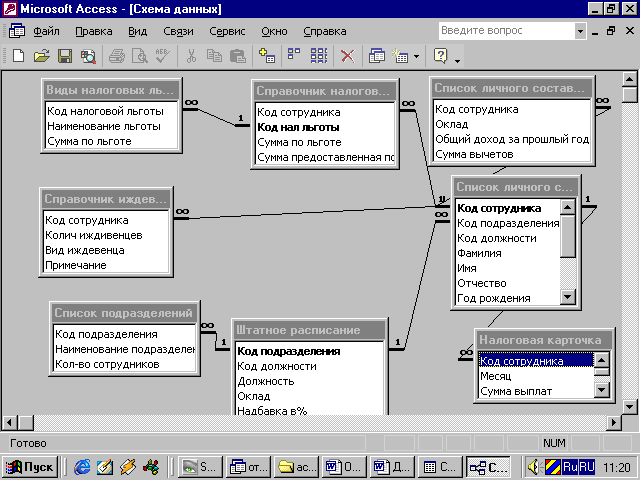The width and height of the screenshot is (640, 480).
Task: Click right arrow of horizontal scrollbar
Action: pos(612,422)
